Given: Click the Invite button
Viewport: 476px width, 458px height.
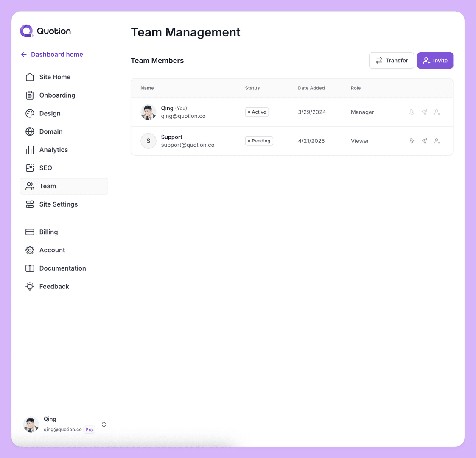Looking at the screenshot, I should coord(435,60).
